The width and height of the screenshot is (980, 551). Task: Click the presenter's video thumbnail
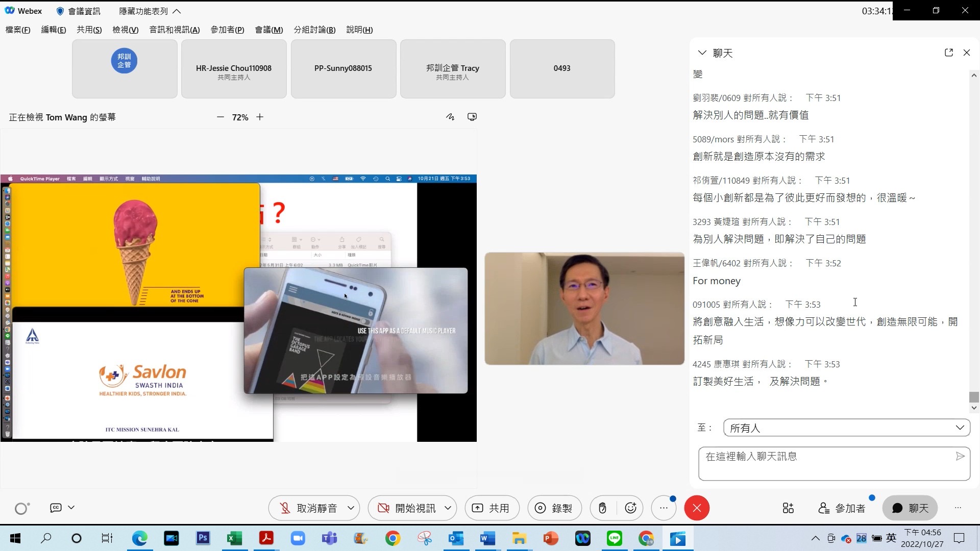pyautogui.click(x=584, y=308)
